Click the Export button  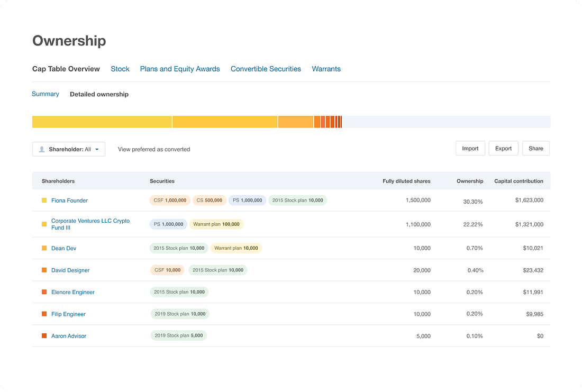503,149
